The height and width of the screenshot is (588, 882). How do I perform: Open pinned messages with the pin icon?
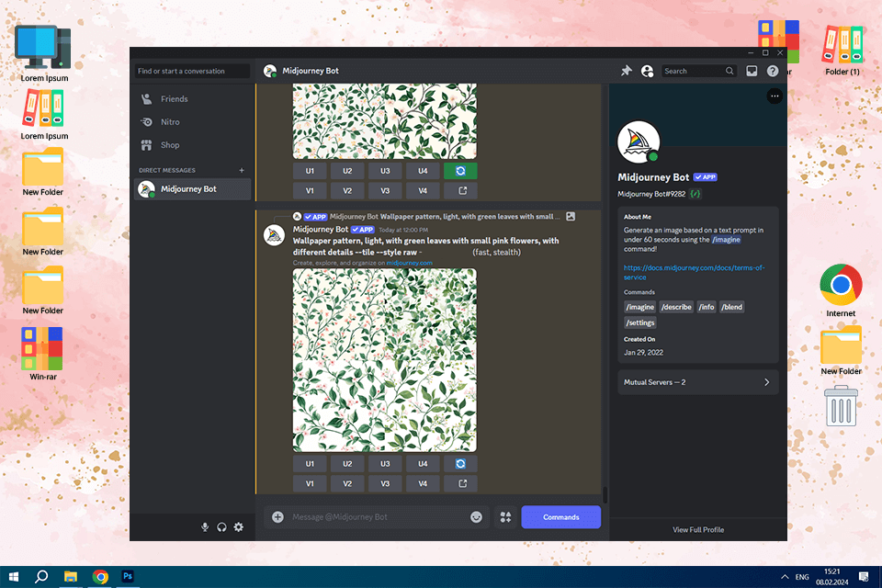626,71
